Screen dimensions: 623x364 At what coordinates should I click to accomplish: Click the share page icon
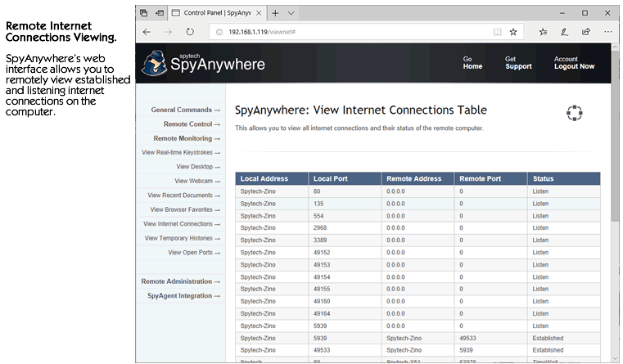pyautogui.click(x=586, y=32)
